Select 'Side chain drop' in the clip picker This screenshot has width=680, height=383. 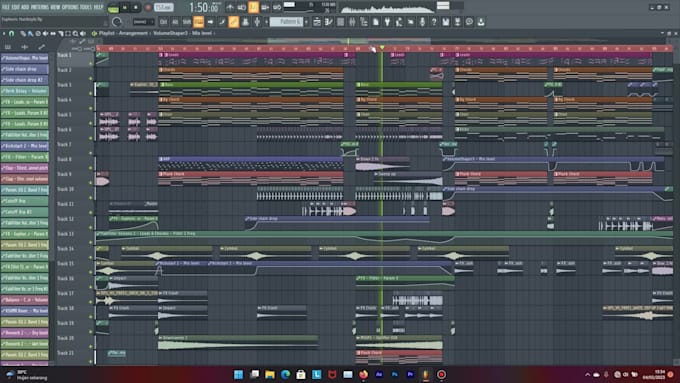point(24,69)
